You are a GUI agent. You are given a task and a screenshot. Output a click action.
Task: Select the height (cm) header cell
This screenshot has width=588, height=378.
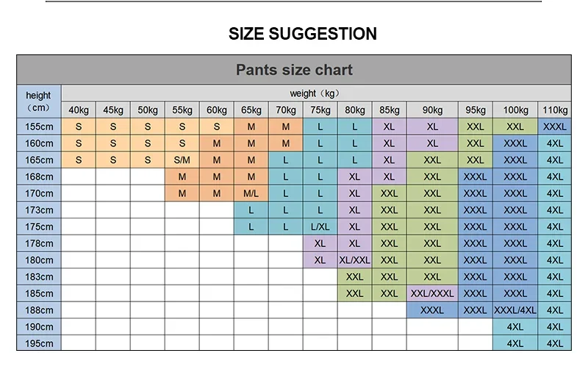38,101
